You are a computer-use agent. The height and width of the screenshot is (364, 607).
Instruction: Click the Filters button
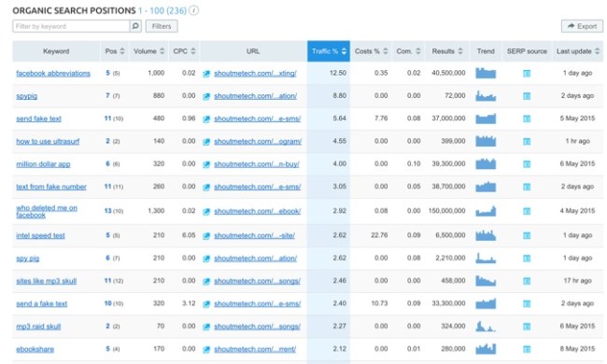[x=162, y=26]
